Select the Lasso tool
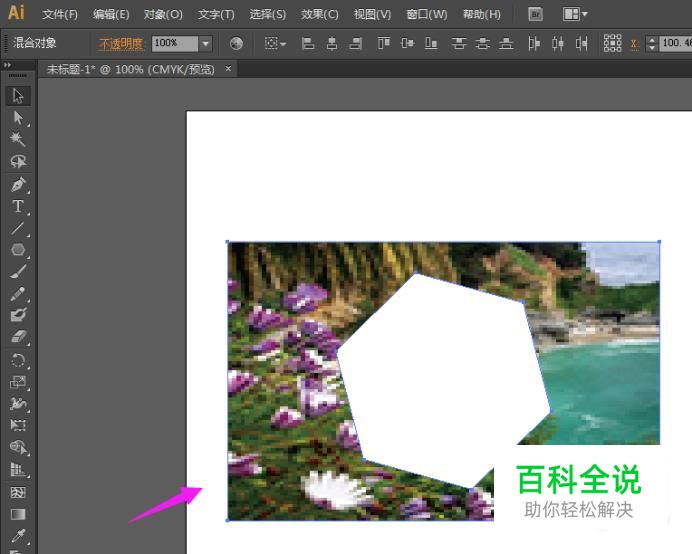 click(x=18, y=162)
